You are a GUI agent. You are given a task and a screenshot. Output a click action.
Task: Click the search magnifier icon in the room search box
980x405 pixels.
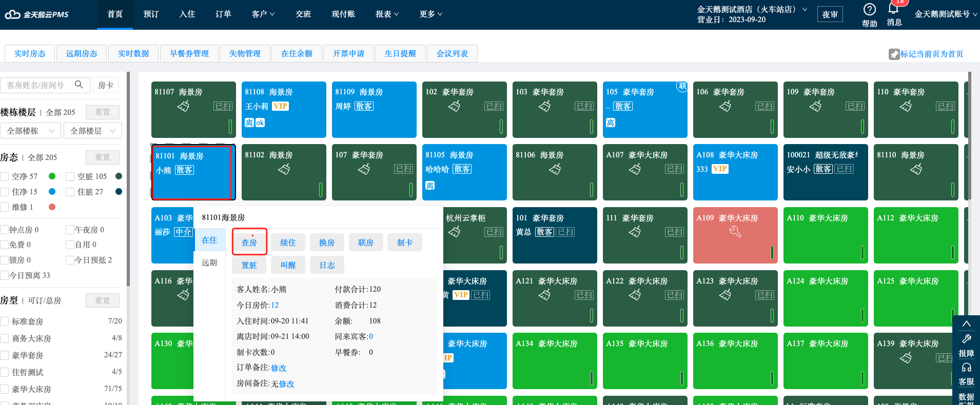pyautogui.click(x=79, y=85)
